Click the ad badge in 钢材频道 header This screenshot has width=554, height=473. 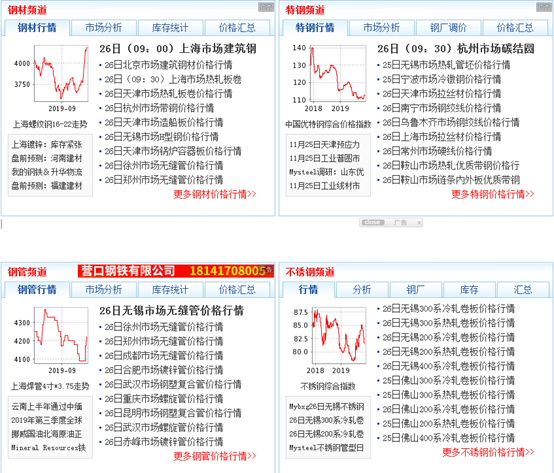pyautogui.click(x=266, y=7)
